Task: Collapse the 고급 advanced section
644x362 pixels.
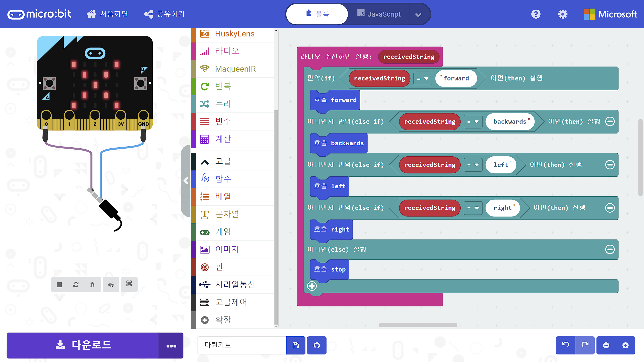Action: [x=223, y=161]
